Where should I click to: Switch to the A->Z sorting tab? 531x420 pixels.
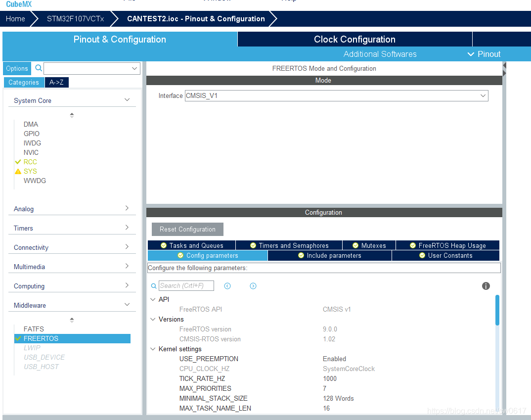pos(56,82)
